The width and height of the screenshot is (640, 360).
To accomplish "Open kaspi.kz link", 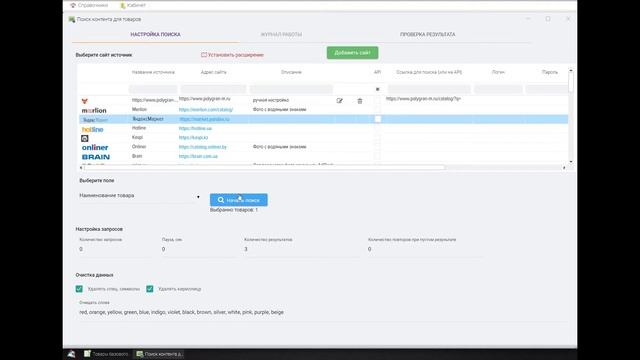I will (193, 138).
